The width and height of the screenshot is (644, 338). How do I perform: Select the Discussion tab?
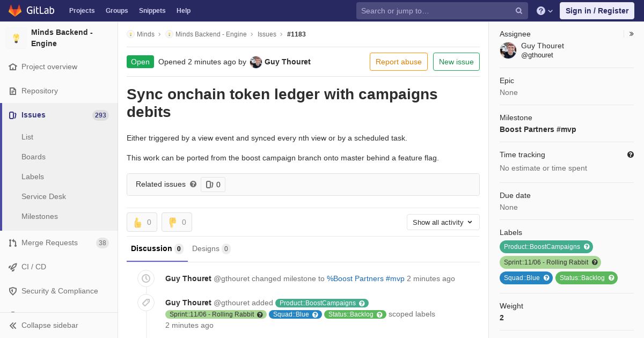point(157,249)
